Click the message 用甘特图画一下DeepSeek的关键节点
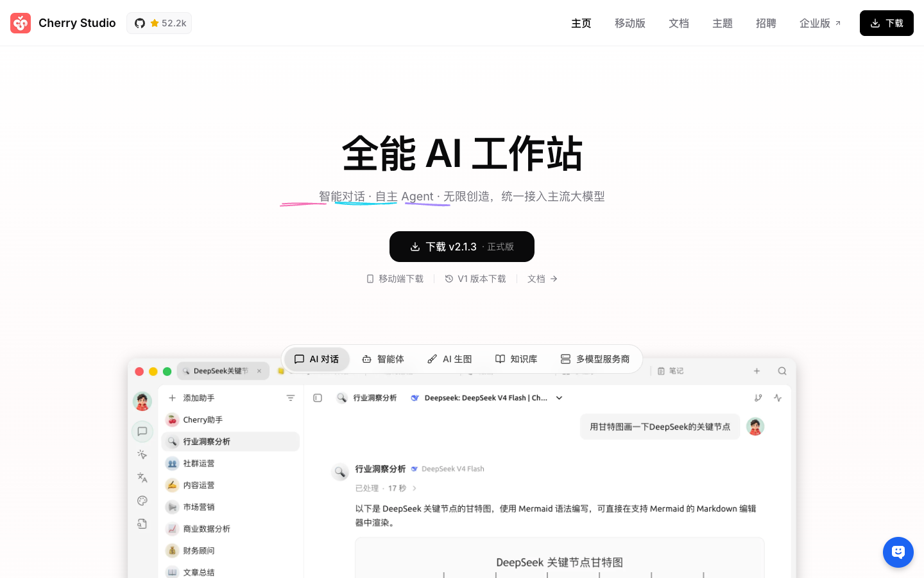The image size is (924, 578). [x=660, y=427]
